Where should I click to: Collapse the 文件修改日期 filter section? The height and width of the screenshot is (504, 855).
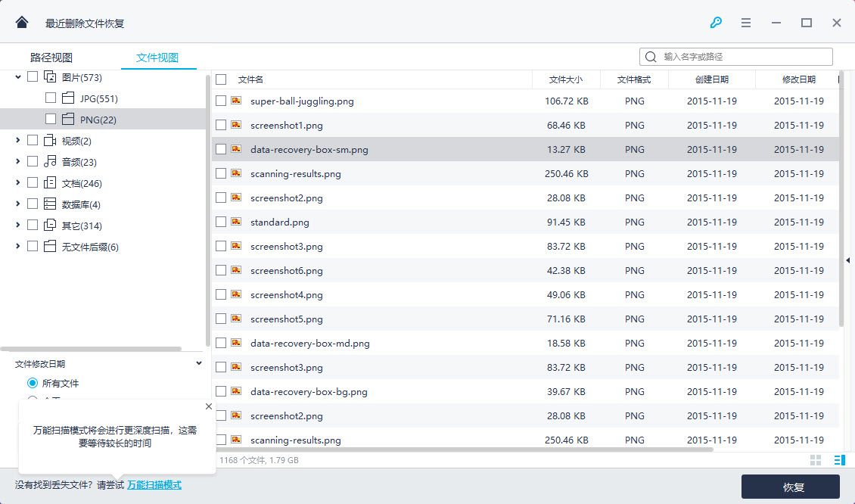[199, 363]
